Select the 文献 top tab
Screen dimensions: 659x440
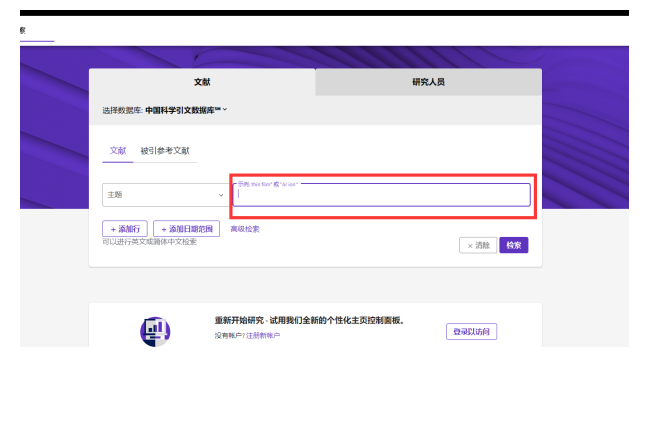coord(202,82)
